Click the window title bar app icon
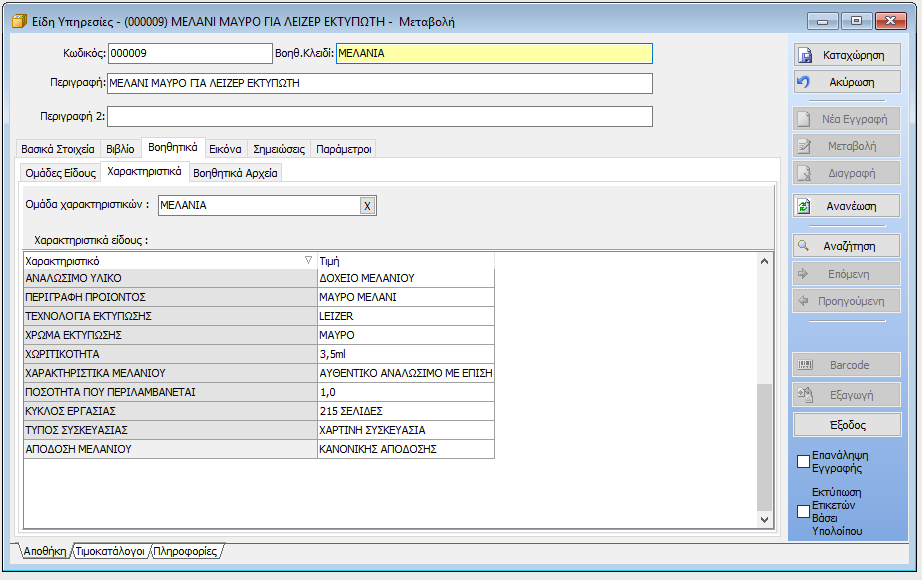The image size is (922, 580). point(19,21)
